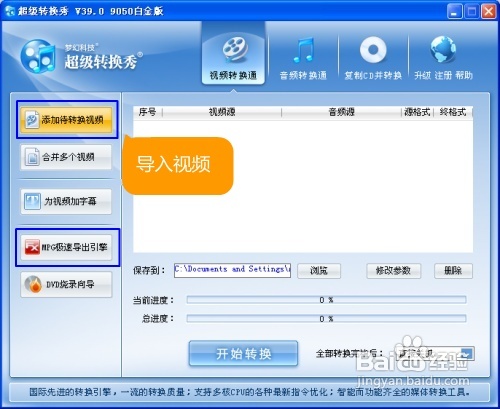Viewport: 500px width, 409px height.
Task: Close the 超级转换秀 window
Action: pyautogui.click(x=489, y=12)
